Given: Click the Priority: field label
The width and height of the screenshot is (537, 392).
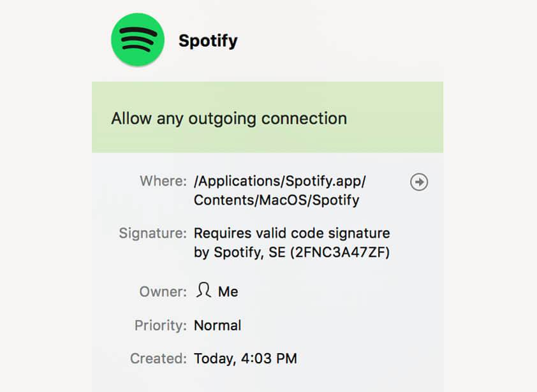Looking at the screenshot, I should pyautogui.click(x=161, y=326).
